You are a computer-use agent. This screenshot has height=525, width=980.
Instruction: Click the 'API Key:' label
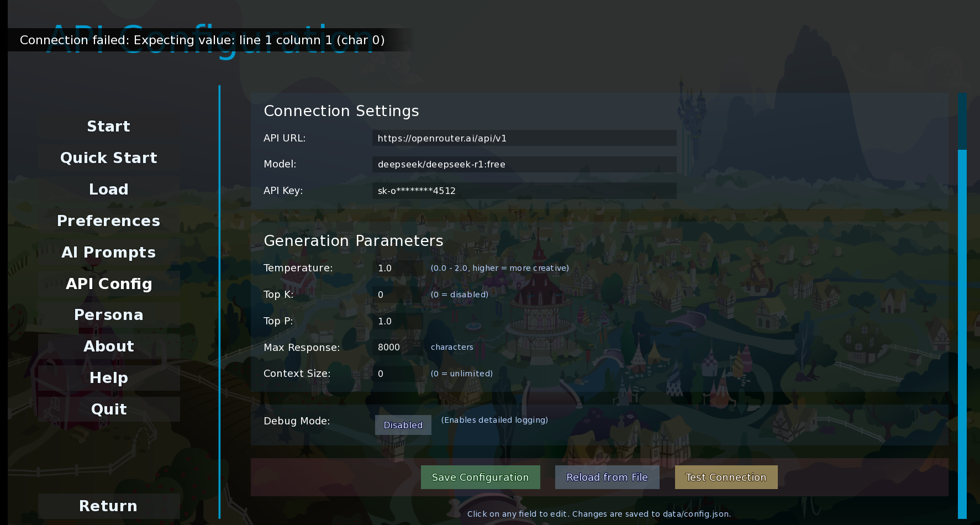[283, 191]
